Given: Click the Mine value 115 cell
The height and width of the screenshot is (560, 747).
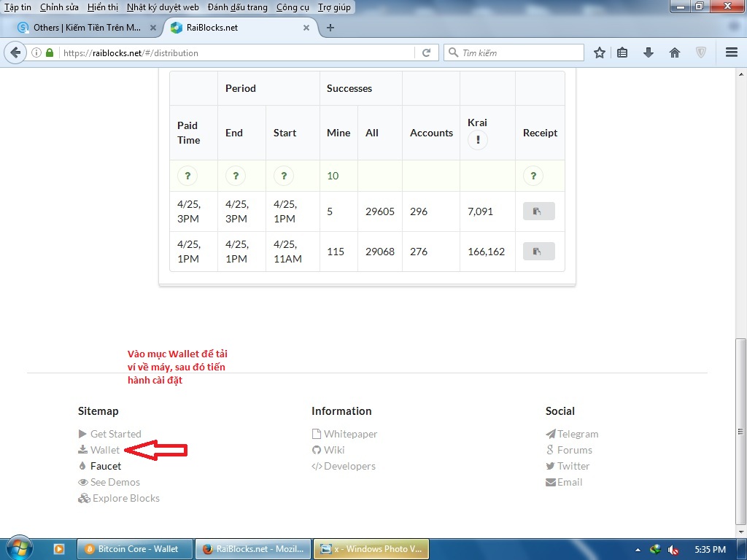Looking at the screenshot, I should (x=338, y=252).
